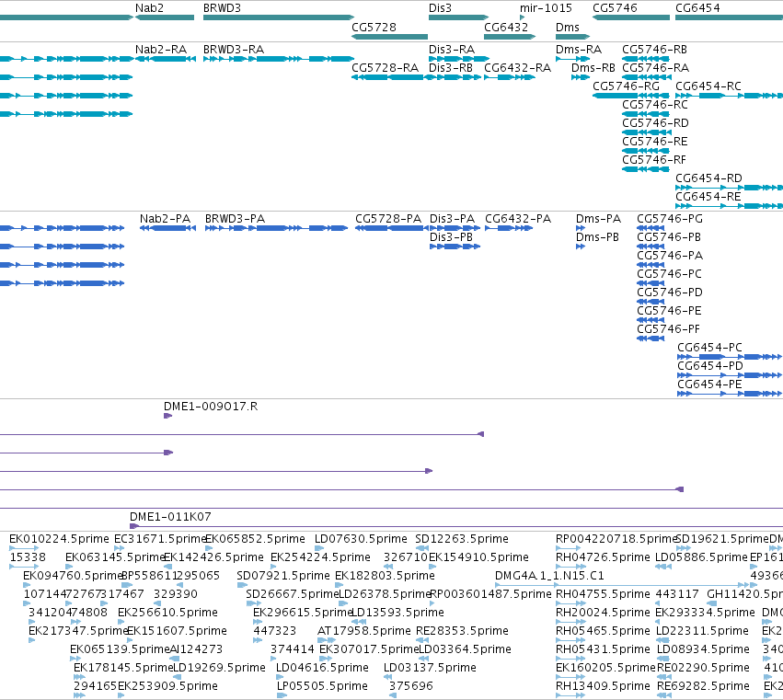
Task: Click the Nab2-PA protein feature
Action: (167, 228)
